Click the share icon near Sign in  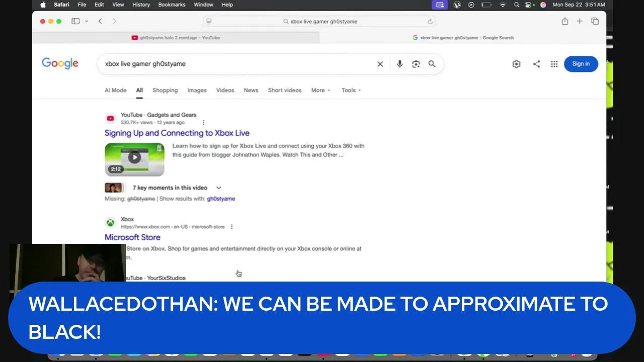[x=536, y=64]
